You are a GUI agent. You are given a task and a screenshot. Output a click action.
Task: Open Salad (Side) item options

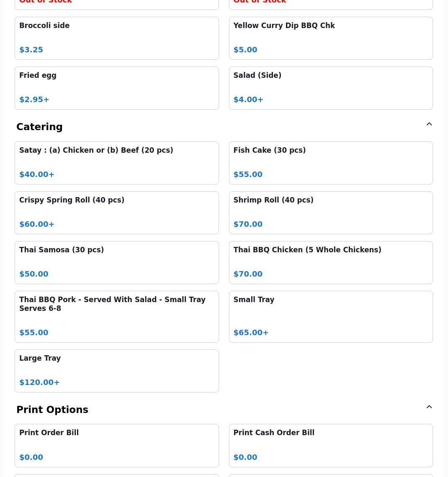331,88
